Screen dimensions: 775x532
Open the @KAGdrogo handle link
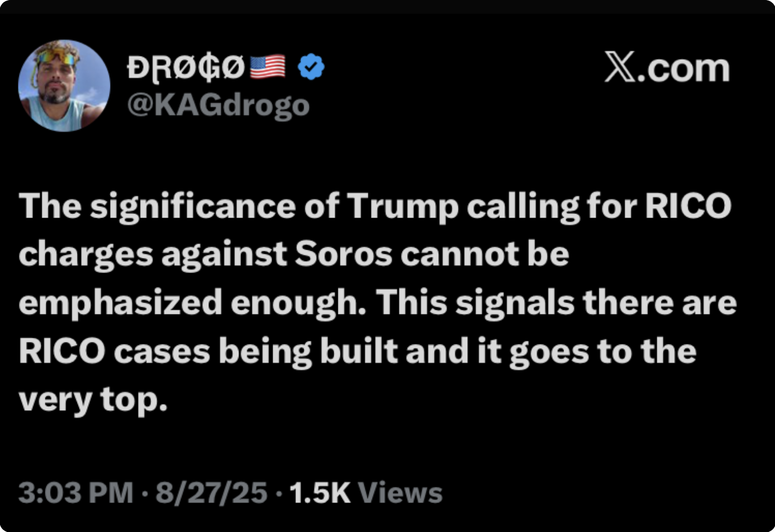(x=218, y=105)
